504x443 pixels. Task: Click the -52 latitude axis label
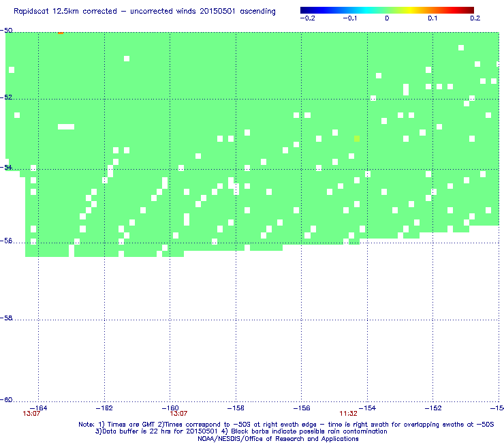[x=6, y=97]
